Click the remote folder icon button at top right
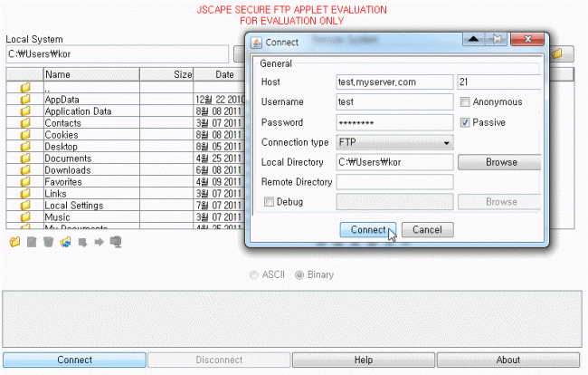Image resolution: width=588 pixels, height=375 pixels. 557,53
